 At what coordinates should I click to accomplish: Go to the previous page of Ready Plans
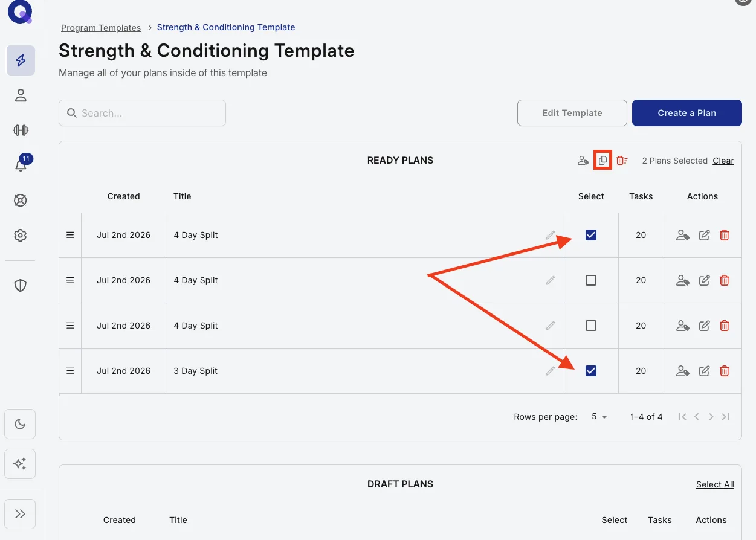point(697,417)
